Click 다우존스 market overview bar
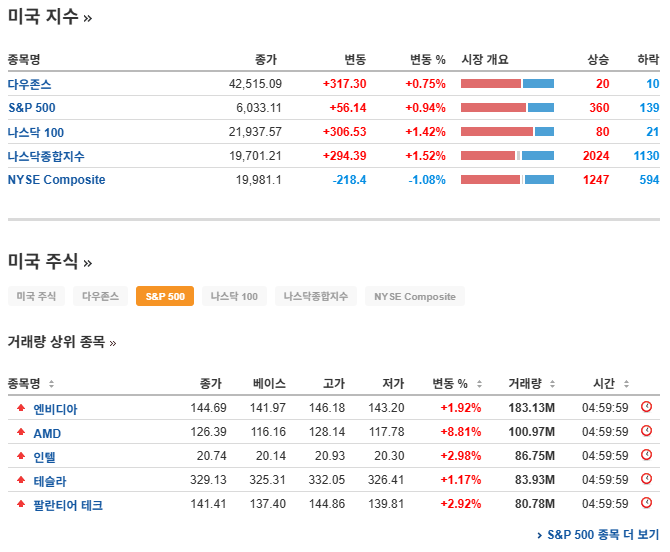This screenshot has width=670, height=552. 507,83
